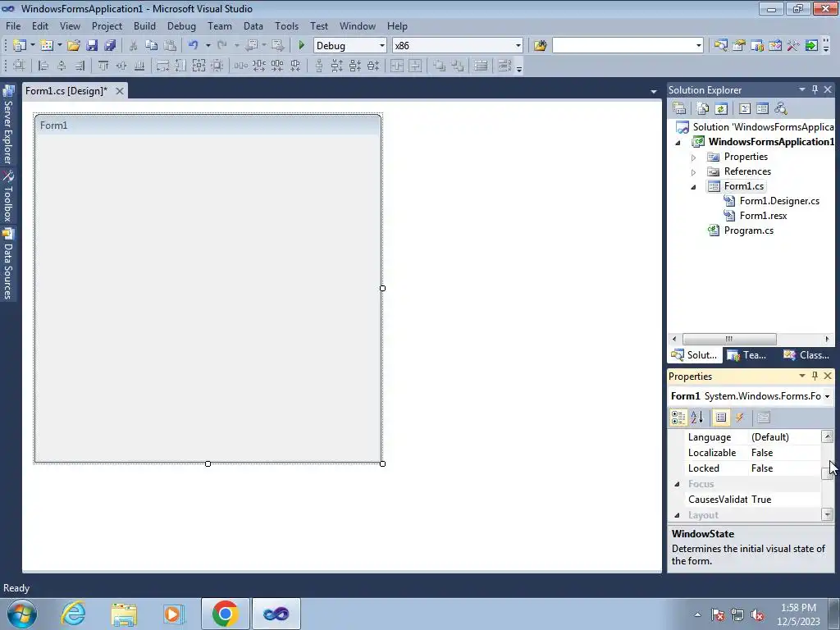
Task: Switch Properties grid to Categorized view
Action: (678, 418)
